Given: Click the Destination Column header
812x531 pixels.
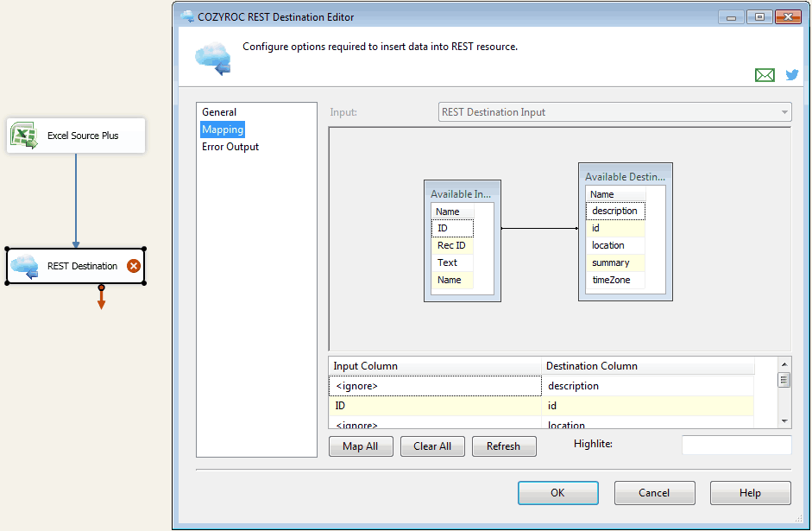Looking at the screenshot, I should tap(648, 366).
